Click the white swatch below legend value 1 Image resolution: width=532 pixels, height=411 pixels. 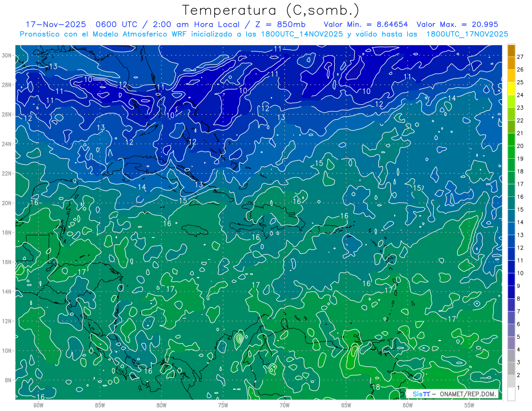coord(511,394)
